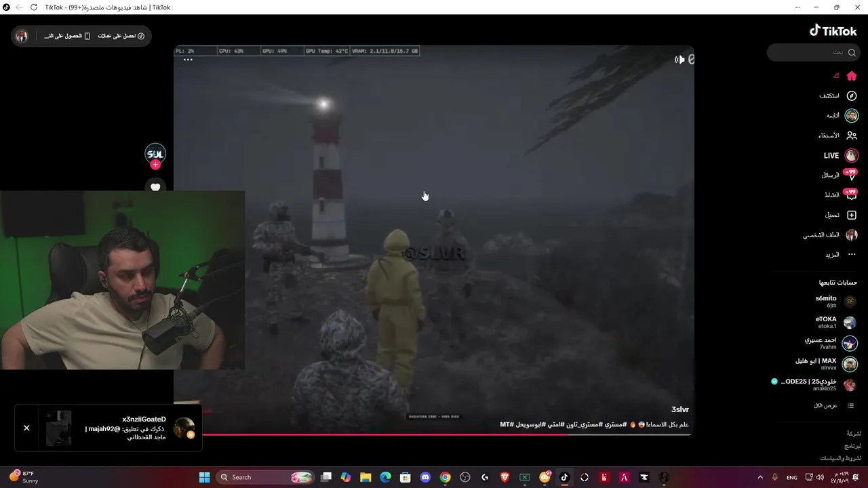Switch ENG input language
Screen dimensions: 868x488
(x=791, y=477)
